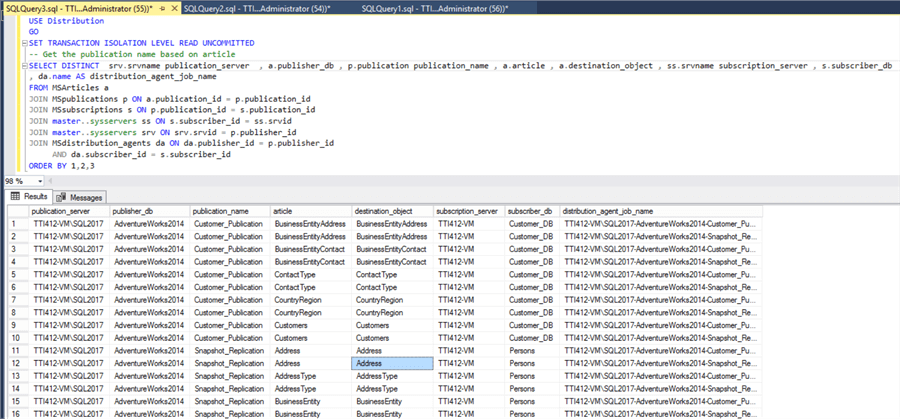This screenshot has height=419, width=900.
Task: Open the Messages tab
Action: (79, 197)
